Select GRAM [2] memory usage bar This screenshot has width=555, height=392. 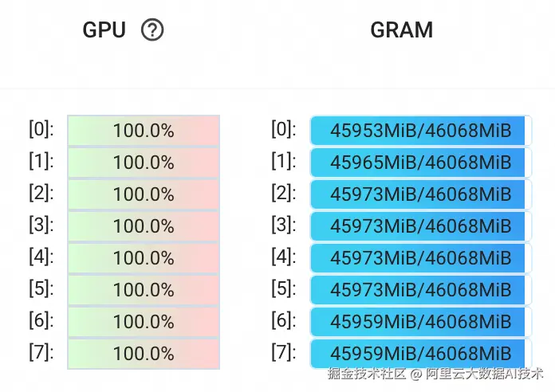[420, 194]
